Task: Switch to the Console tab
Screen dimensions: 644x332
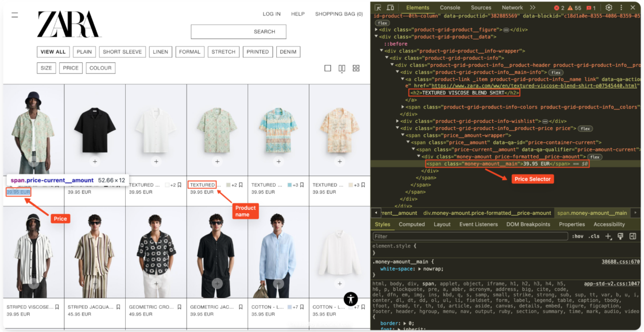Action: click(x=450, y=8)
